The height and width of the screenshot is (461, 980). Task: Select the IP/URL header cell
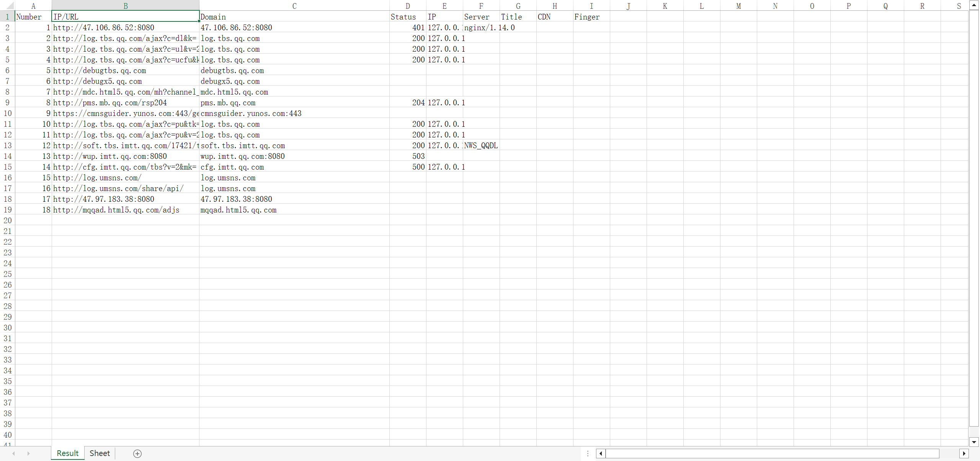[126, 16]
